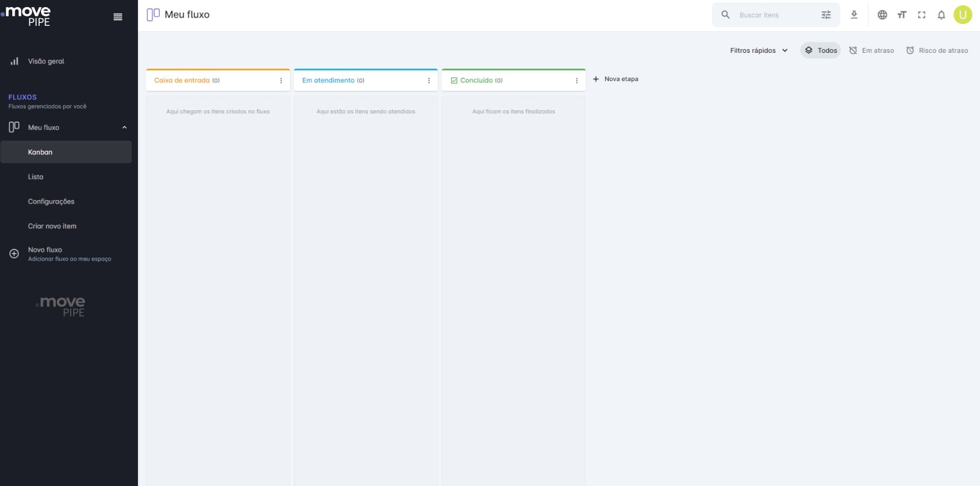Add a flow via Novo fluxo label

(45, 249)
